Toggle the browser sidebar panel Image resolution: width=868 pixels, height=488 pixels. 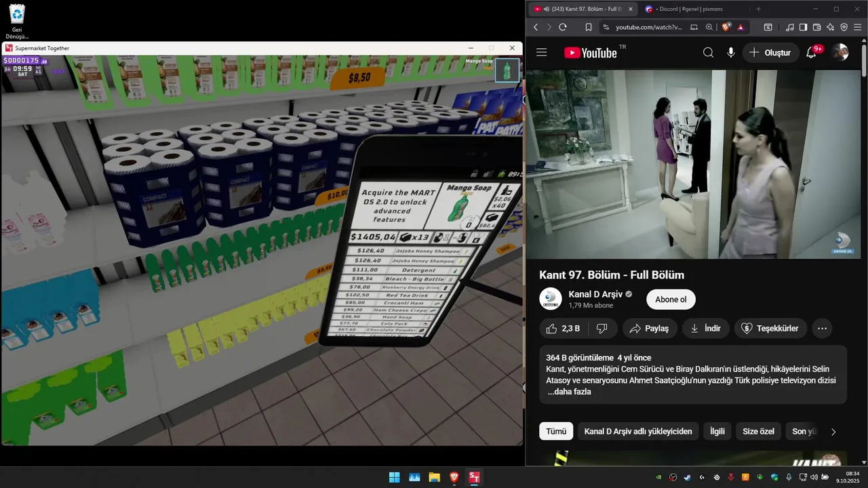coord(804,27)
